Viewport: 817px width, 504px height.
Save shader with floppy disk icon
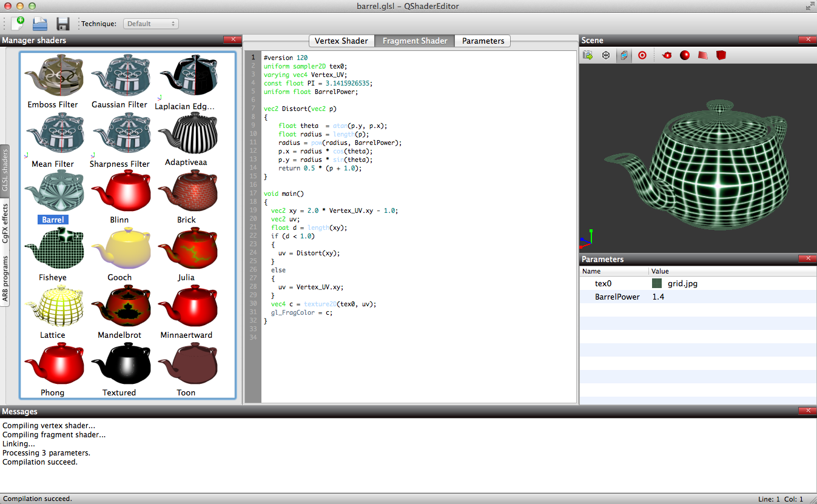point(62,24)
